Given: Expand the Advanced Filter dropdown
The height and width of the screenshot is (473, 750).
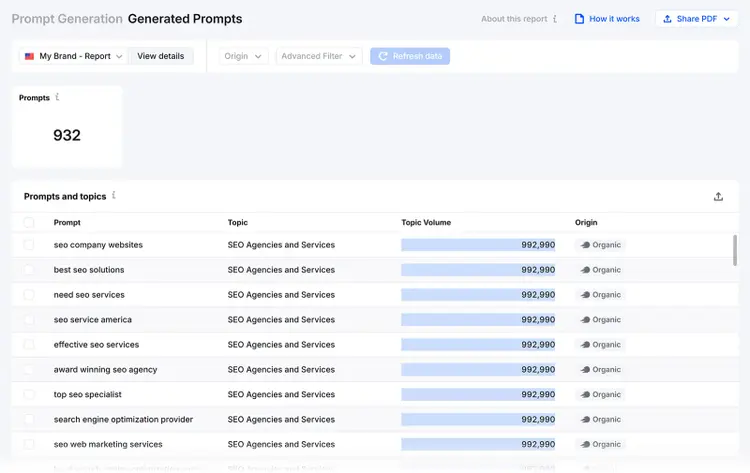Looking at the screenshot, I should (319, 56).
